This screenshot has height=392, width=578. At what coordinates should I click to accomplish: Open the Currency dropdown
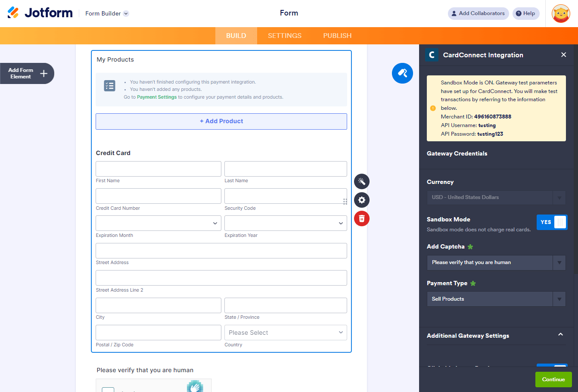(x=496, y=197)
